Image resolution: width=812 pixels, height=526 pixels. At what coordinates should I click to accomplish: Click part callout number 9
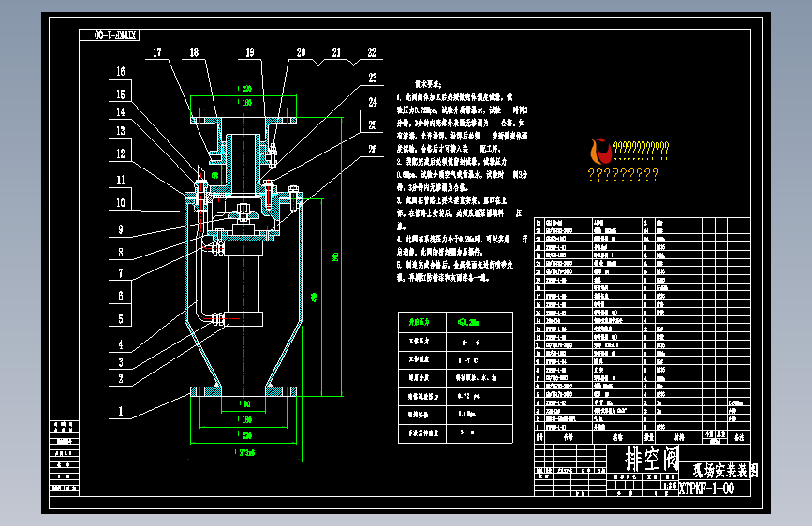[121, 229]
